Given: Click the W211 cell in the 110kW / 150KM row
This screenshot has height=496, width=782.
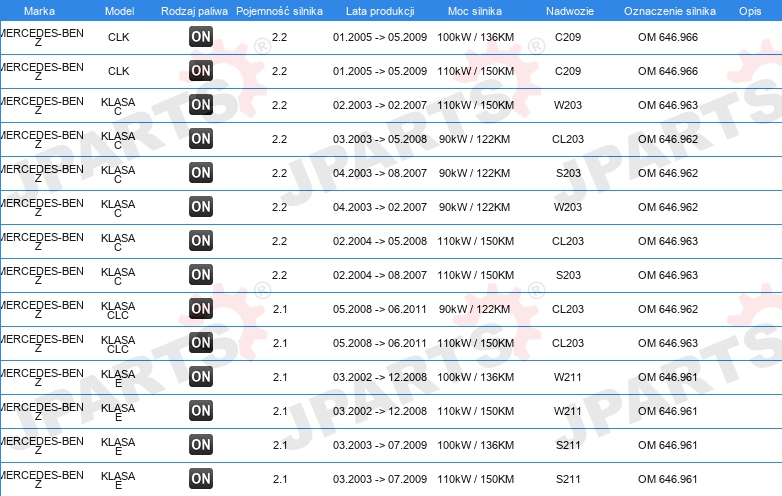Looking at the screenshot, I should pos(568,411).
